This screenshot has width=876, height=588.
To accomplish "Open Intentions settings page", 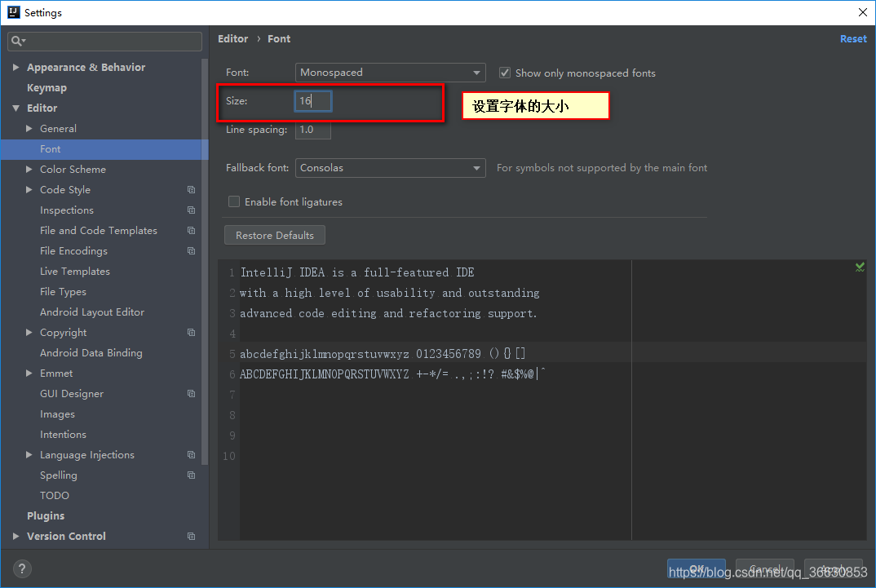I will click(x=63, y=435).
